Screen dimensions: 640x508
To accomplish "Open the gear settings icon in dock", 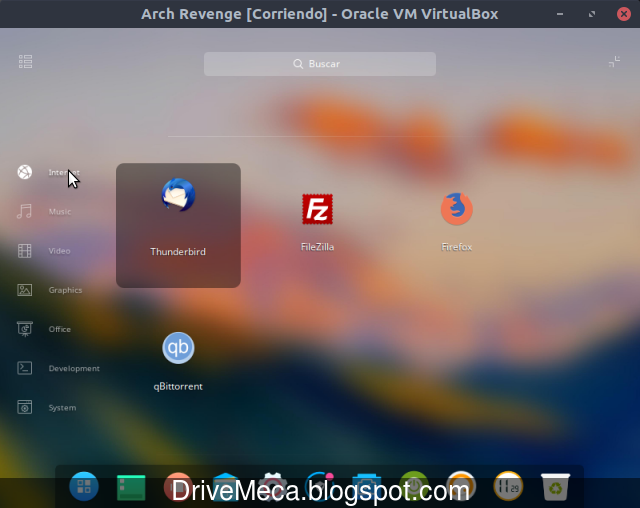I will click(273, 486).
